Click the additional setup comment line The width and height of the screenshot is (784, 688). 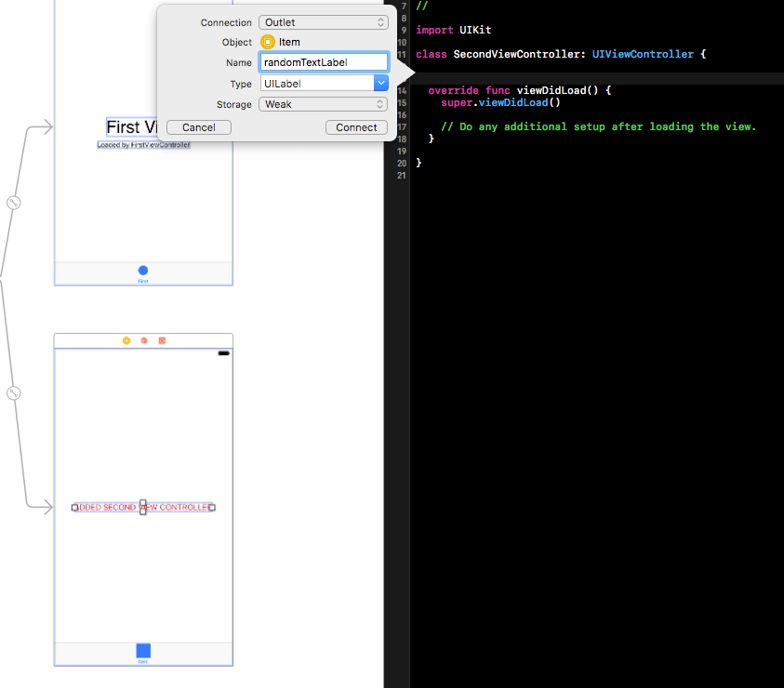tap(599, 126)
